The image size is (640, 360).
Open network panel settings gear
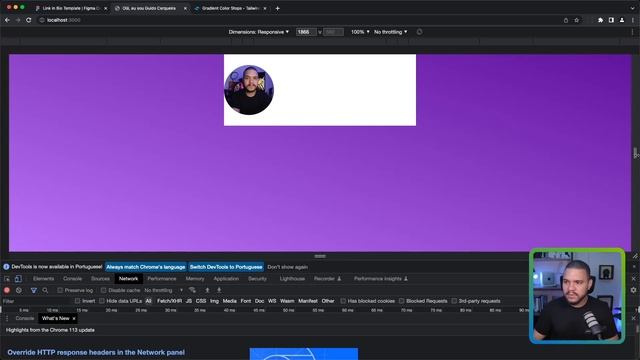tap(633, 290)
